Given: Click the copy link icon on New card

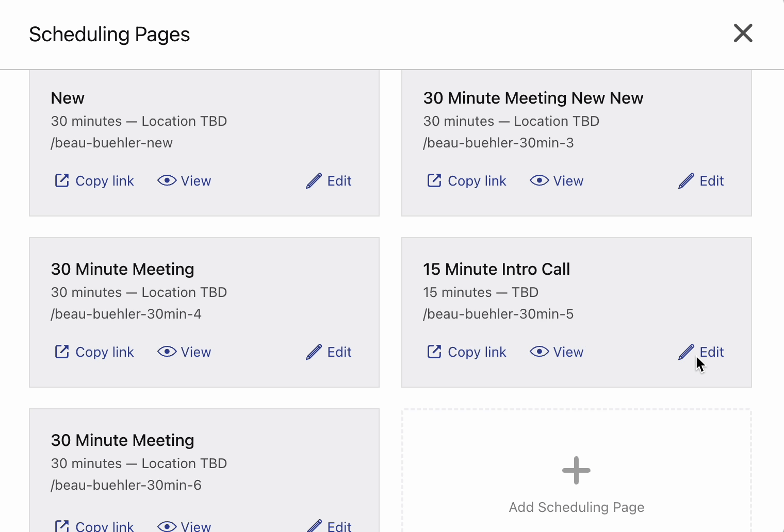Looking at the screenshot, I should [62, 180].
